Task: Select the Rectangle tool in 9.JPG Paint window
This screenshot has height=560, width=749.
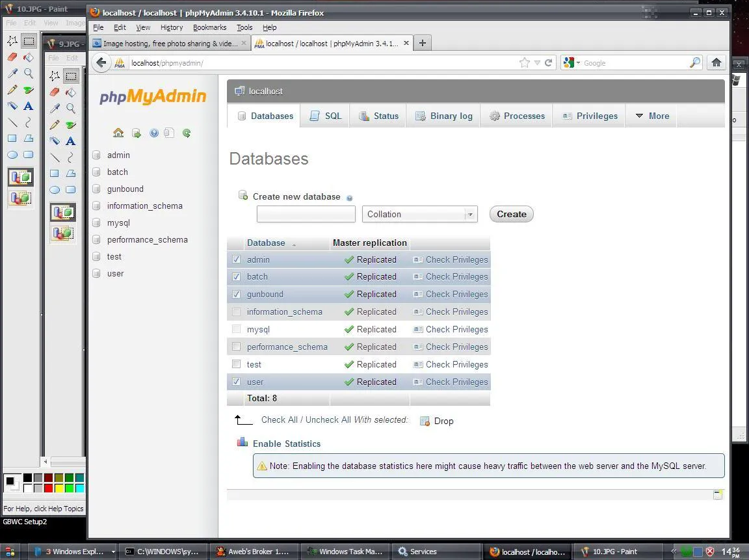Action: pyautogui.click(x=55, y=174)
